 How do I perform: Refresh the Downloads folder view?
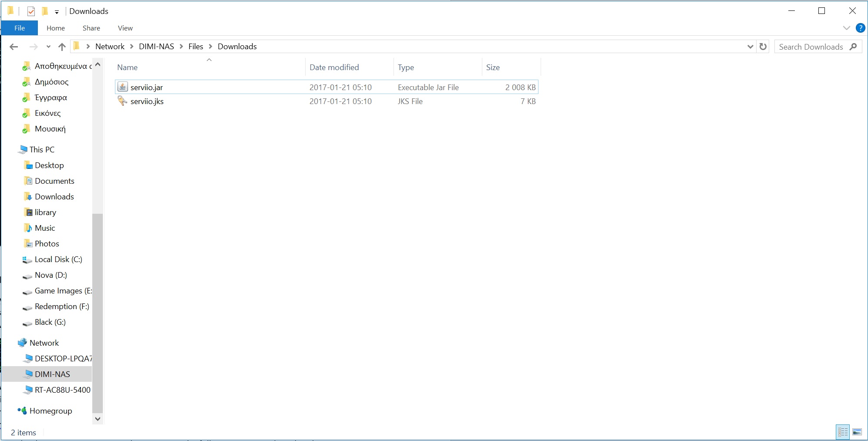pos(763,47)
